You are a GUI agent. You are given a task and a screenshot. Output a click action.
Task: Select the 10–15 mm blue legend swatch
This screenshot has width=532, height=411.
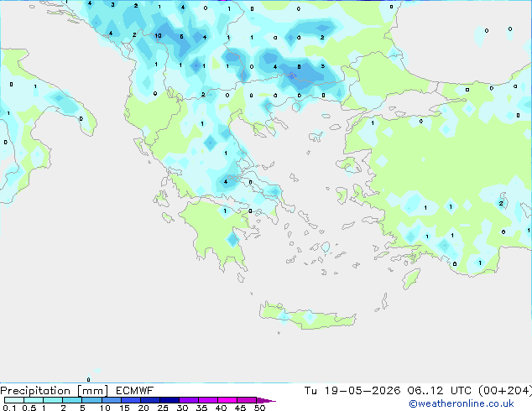pos(112,400)
